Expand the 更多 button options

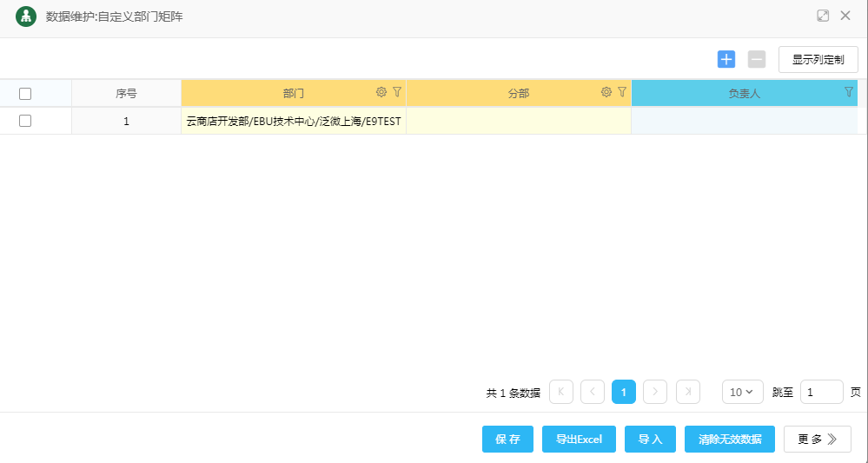pyautogui.click(x=817, y=440)
